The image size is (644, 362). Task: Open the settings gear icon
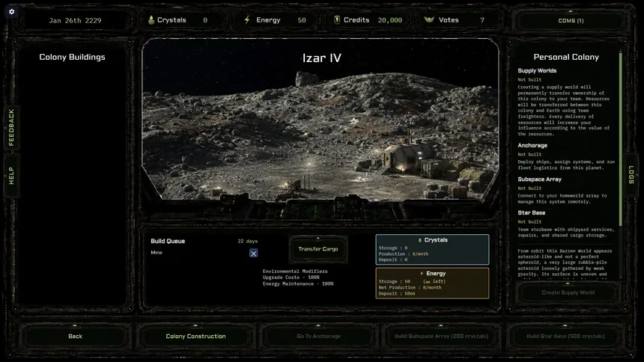point(11,12)
